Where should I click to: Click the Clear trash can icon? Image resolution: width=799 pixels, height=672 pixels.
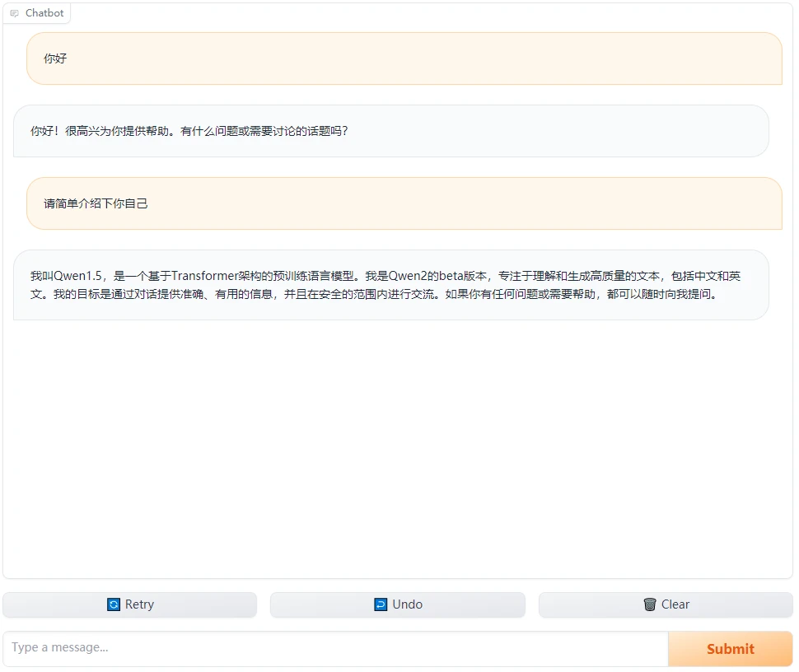point(650,604)
